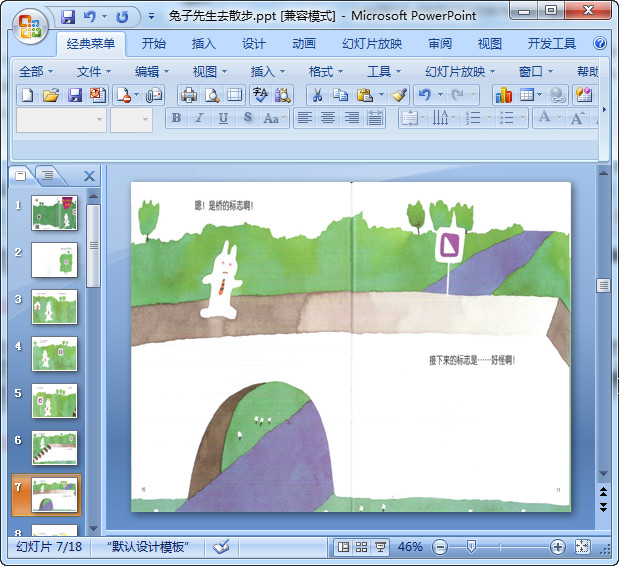Switch to the 开始 tab
Image resolution: width=619 pixels, height=566 pixels.
click(x=154, y=43)
